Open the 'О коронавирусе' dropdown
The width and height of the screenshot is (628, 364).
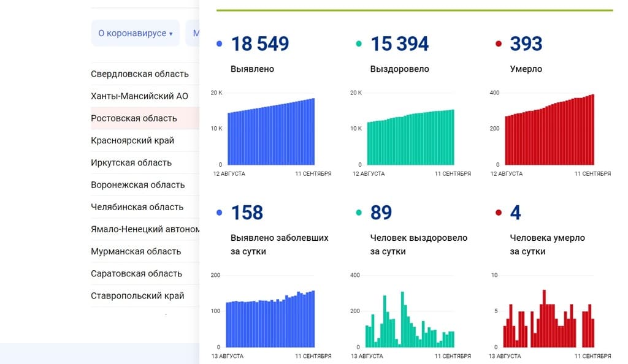[135, 33]
